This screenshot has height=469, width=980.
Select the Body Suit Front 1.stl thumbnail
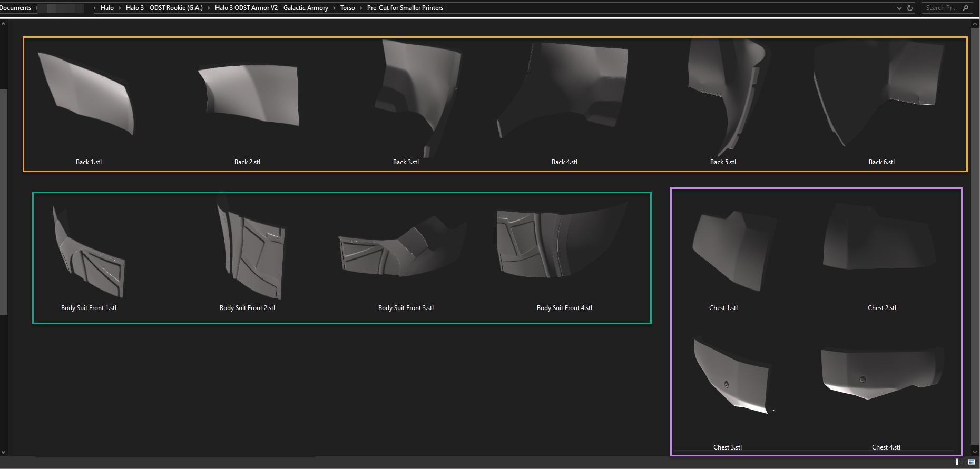point(89,252)
